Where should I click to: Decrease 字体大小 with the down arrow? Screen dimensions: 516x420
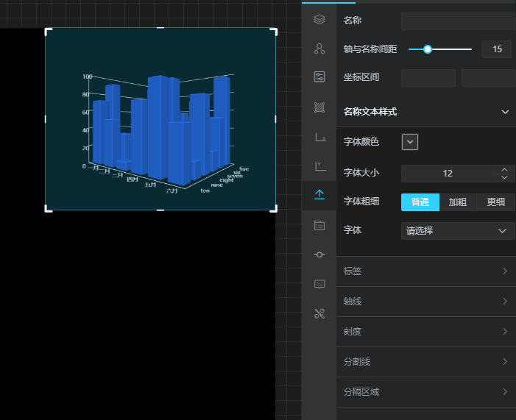click(x=504, y=177)
